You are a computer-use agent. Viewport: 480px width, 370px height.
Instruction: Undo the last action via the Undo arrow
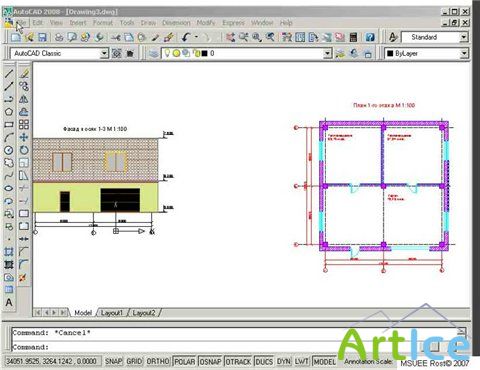tap(186, 37)
